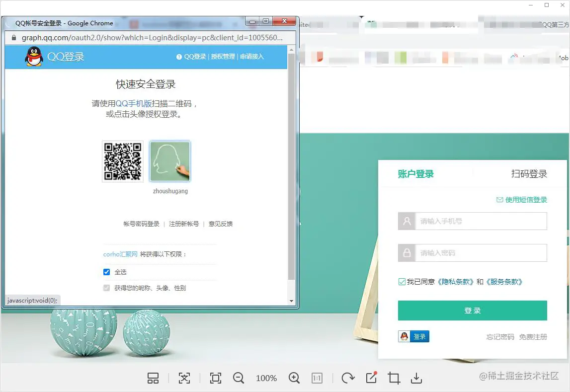Viewport: 570px width, 392px height.
Task: Click the green 登录 button
Action: click(x=472, y=311)
